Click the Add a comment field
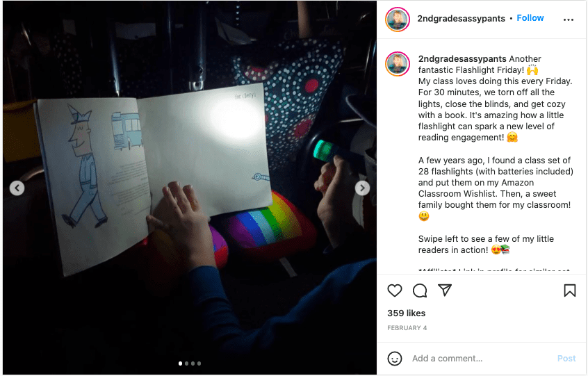This screenshot has height=376, width=588. click(x=480, y=359)
